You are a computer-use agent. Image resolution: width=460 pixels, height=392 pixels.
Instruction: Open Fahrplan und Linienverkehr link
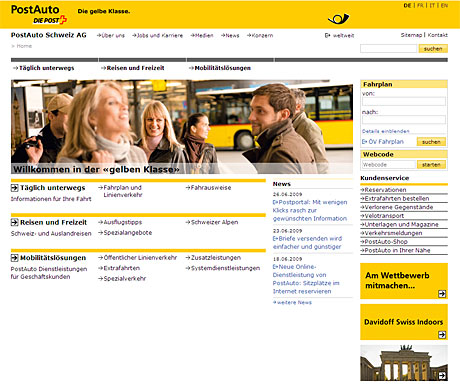(120, 191)
